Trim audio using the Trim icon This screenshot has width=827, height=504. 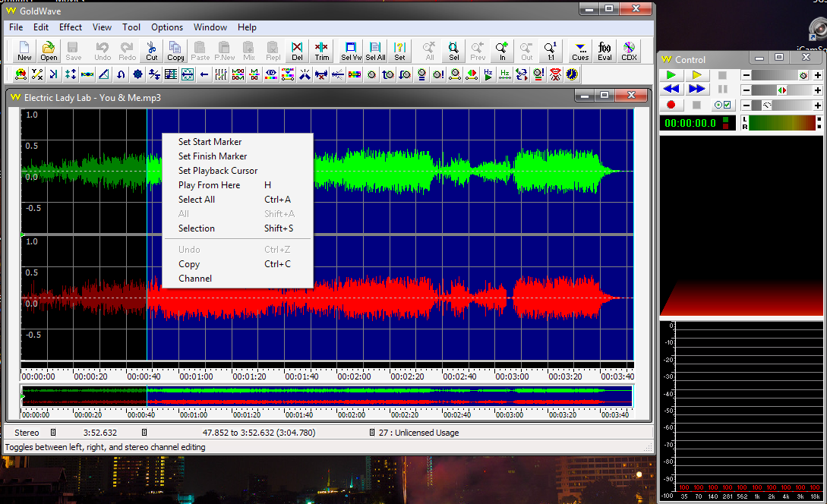[x=322, y=51]
